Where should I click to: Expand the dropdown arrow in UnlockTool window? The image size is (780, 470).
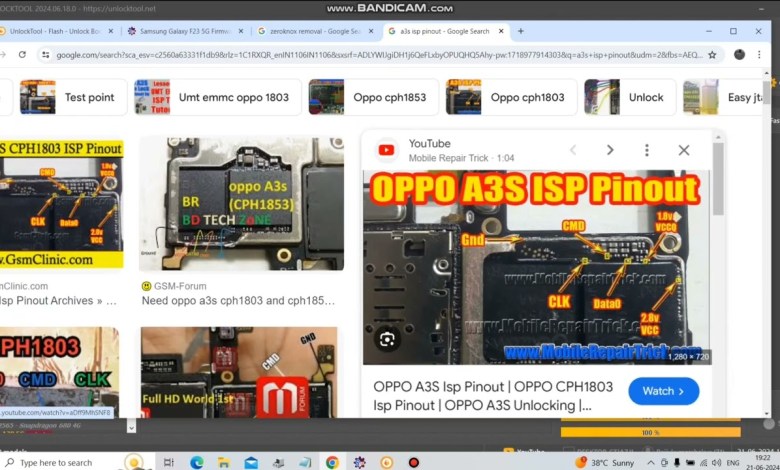coord(131,427)
